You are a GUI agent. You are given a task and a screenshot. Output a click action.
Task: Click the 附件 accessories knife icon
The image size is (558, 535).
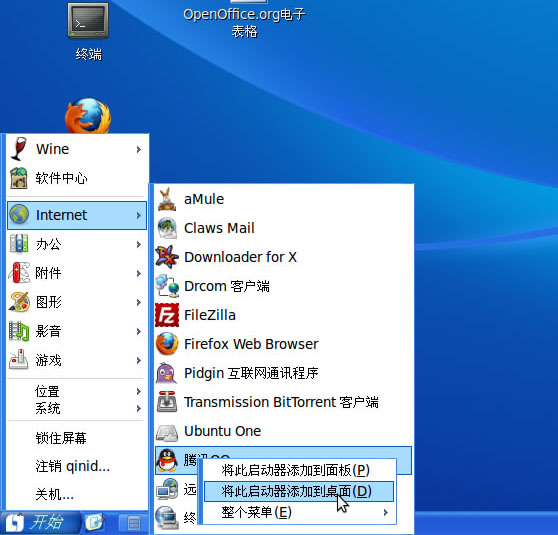[x=19, y=273]
